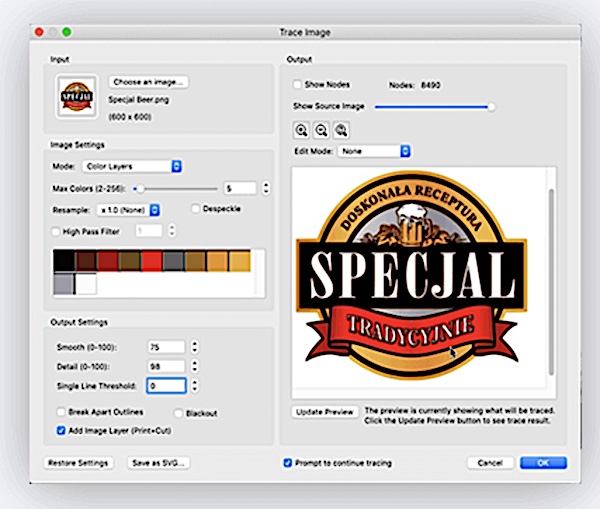Image resolution: width=600 pixels, height=509 pixels.
Task: Open the Mode dropdown showing Color Layers
Action: coord(132,166)
